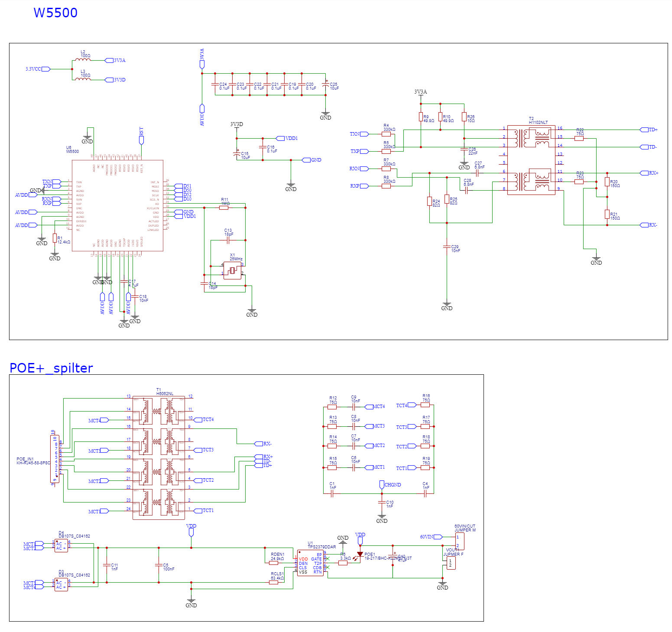Click the C5 100nF capacitor symbol

coord(159,565)
